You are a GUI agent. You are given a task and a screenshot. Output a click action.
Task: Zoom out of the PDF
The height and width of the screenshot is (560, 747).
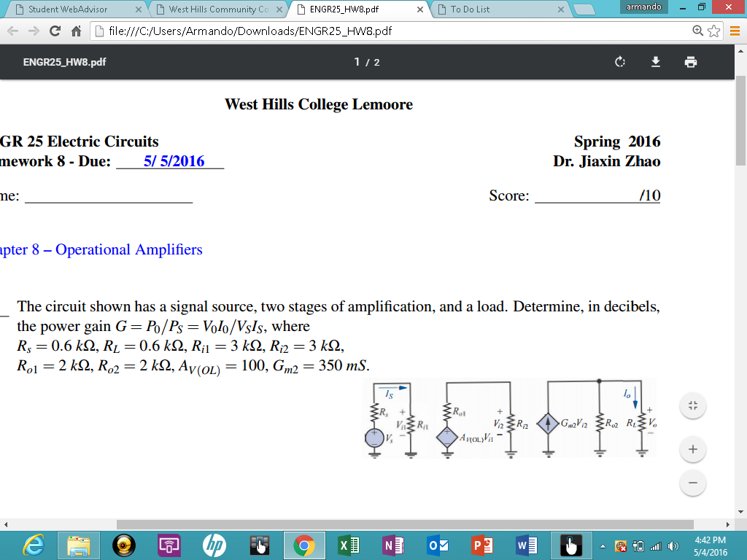(693, 483)
